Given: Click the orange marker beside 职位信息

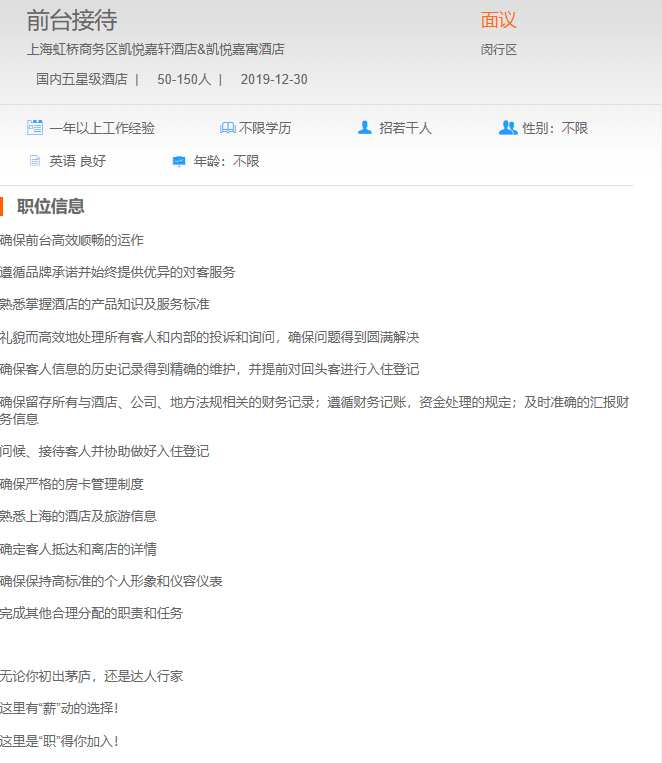Looking at the screenshot, I should point(2,207).
